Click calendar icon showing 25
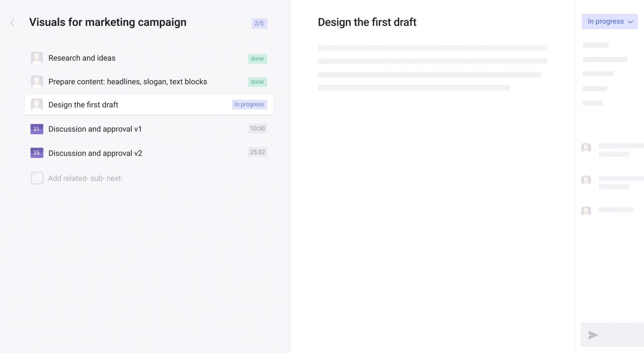 pos(37,153)
